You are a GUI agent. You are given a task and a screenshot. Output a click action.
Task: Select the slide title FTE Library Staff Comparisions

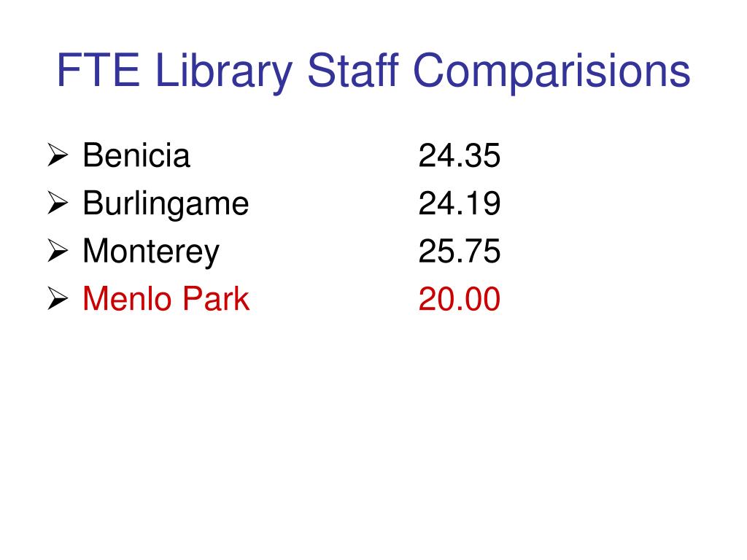tap(373, 71)
